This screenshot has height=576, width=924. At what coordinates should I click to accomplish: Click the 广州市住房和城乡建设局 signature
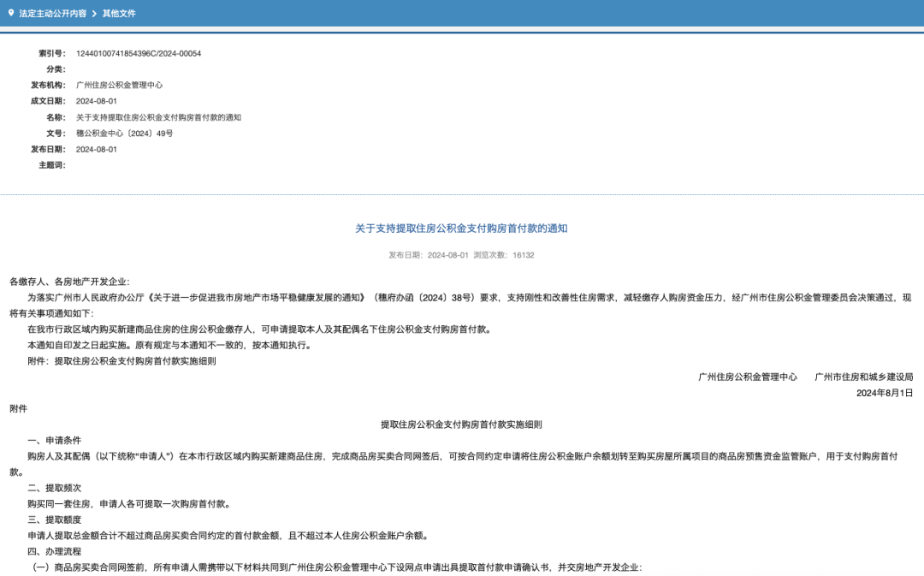[x=863, y=377]
